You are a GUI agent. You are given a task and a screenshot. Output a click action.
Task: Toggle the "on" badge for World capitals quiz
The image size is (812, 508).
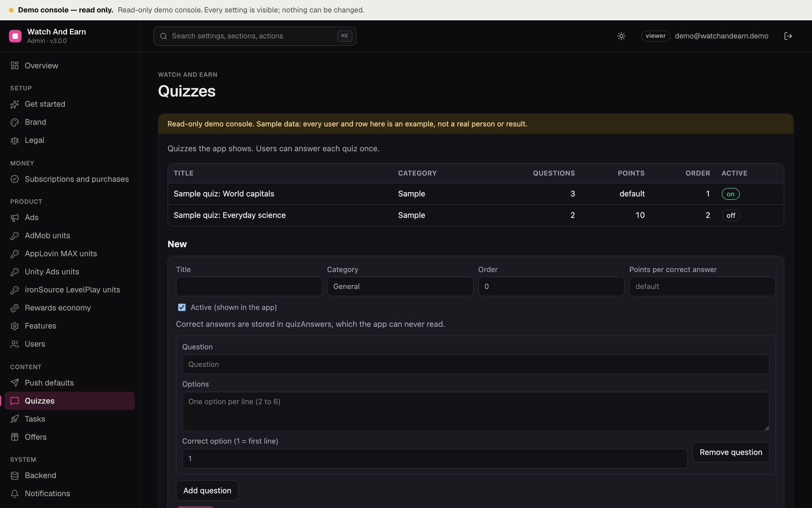tap(730, 194)
